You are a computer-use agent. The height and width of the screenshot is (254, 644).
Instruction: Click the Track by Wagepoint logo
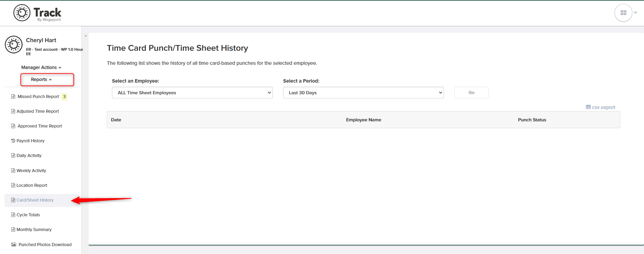pos(37,13)
